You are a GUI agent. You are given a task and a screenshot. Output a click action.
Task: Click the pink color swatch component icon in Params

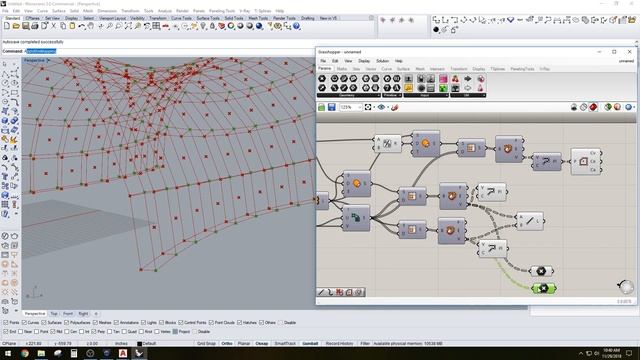[x=443, y=79]
